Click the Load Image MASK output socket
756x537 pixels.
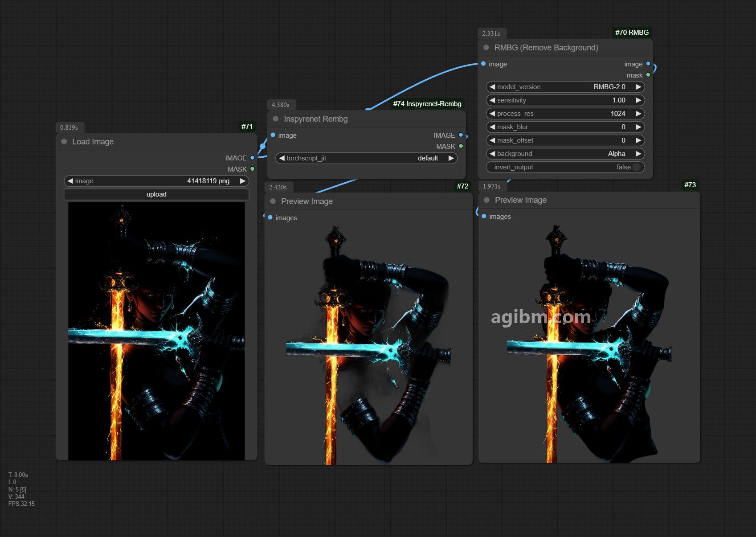click(x=253, y=169)
